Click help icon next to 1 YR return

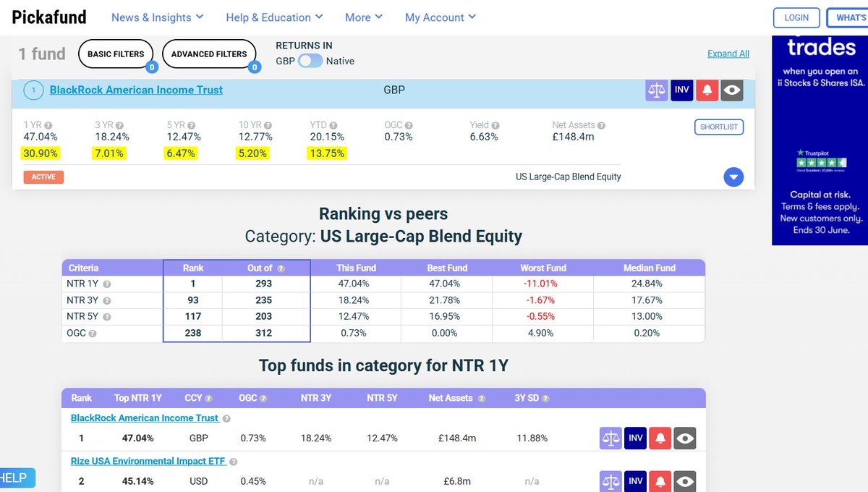coord(48,125)
